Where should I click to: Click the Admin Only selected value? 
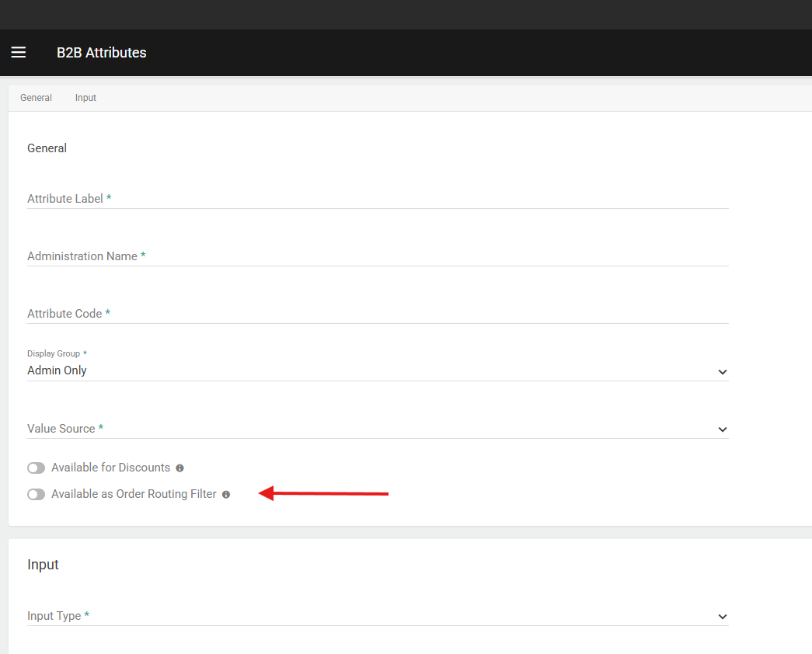tap(57, 370)
